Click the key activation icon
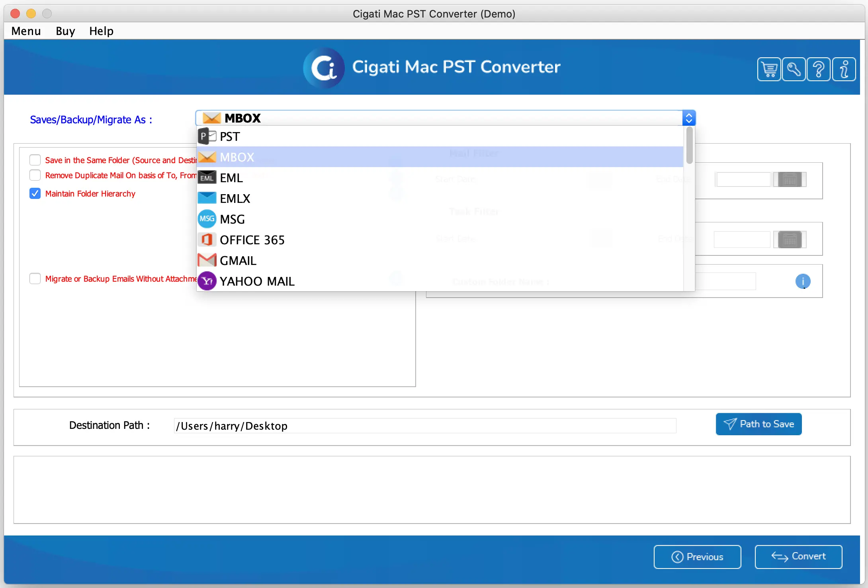Viewport: 868px width, 588px height. tap(794, 69)
